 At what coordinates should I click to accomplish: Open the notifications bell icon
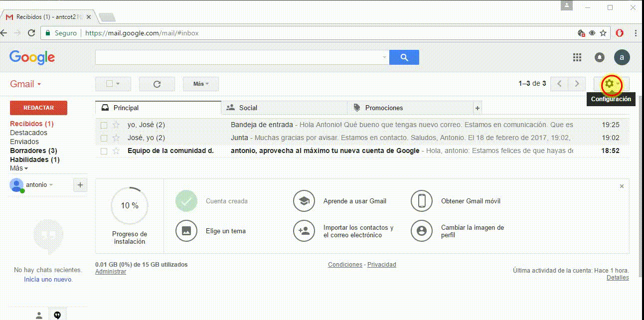(x=600, y=57)
